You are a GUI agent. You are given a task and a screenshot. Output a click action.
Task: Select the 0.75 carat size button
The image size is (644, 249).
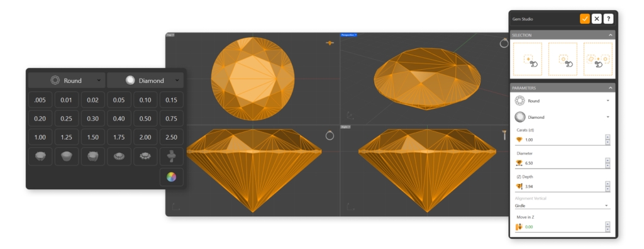[172, 118]
